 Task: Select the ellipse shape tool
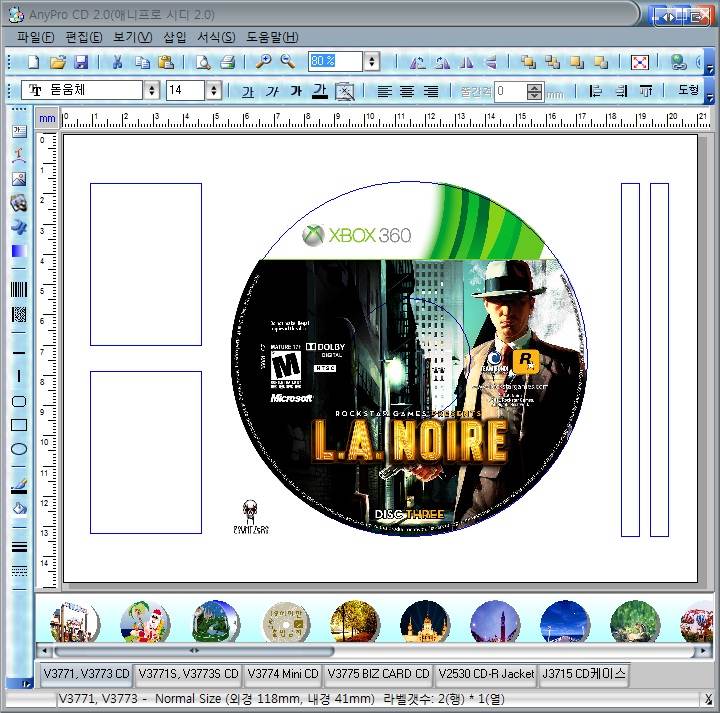pos(19,449)
